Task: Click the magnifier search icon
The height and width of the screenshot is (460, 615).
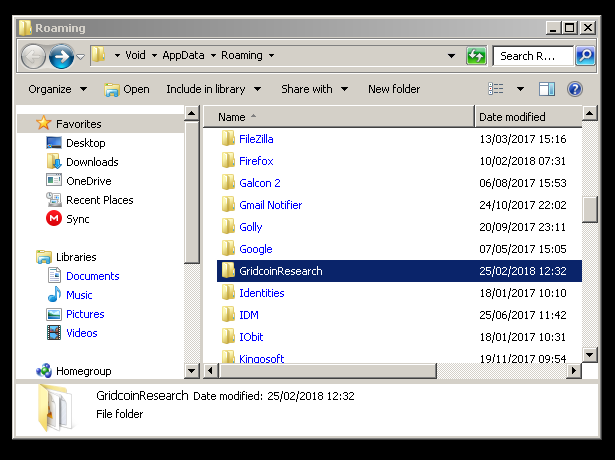Action: click(585, 56)
